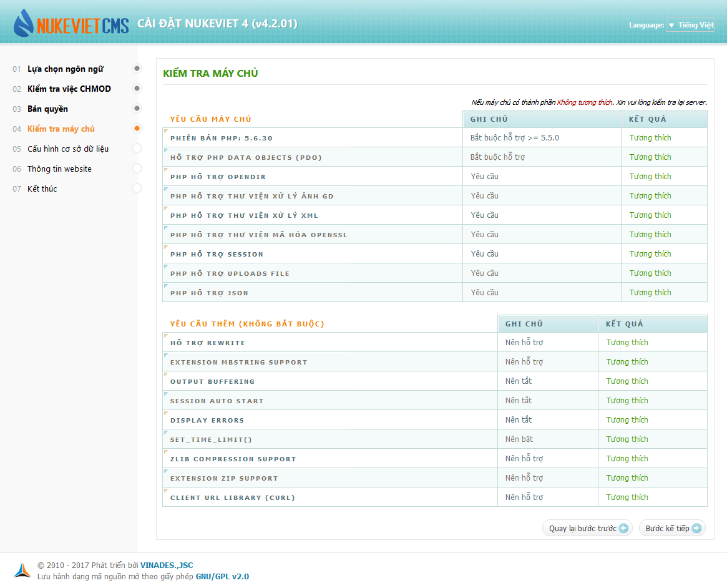Click step bullet beside Bản quyền

tap(137, 109)
